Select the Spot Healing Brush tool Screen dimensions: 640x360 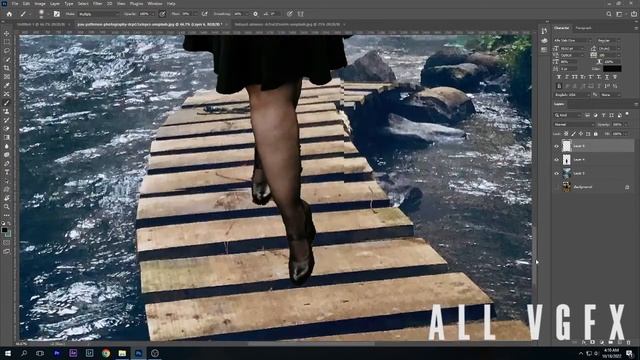coord(7,94)
